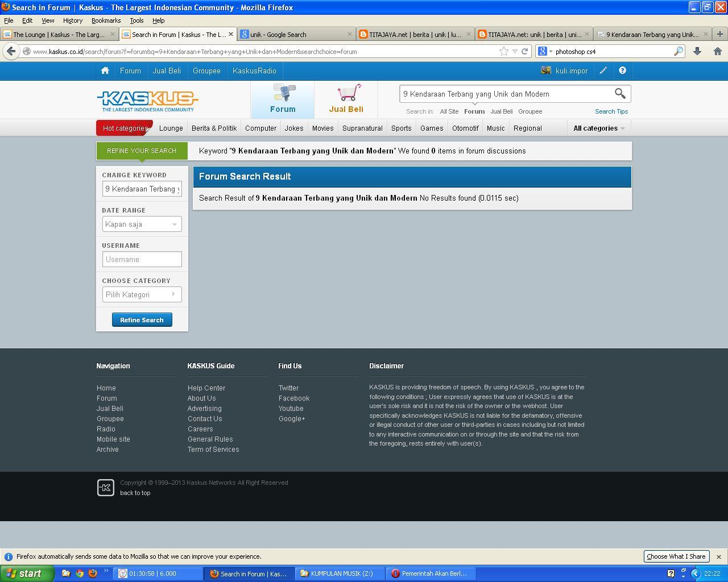This screenshot has height=582, width=728.
Task: Submit Kaskus search with magnifier icon
Action: 620,94
